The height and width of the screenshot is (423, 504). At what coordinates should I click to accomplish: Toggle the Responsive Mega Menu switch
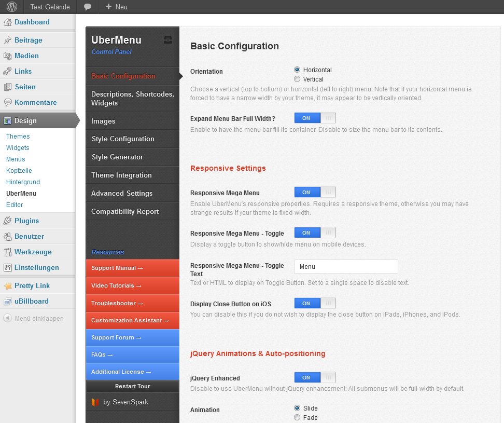pyautogui.click(x=315, y=192)
